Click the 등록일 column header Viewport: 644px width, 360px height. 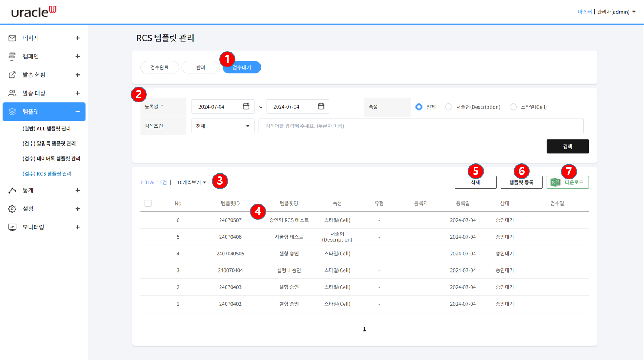pyautogui.click(x=463, y=203)
